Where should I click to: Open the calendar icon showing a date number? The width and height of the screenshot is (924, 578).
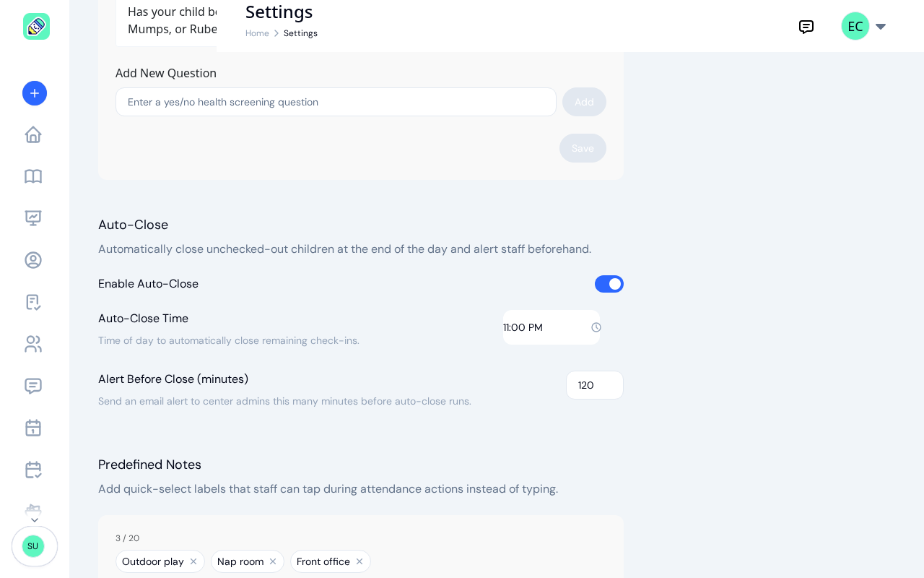[33, 428]
